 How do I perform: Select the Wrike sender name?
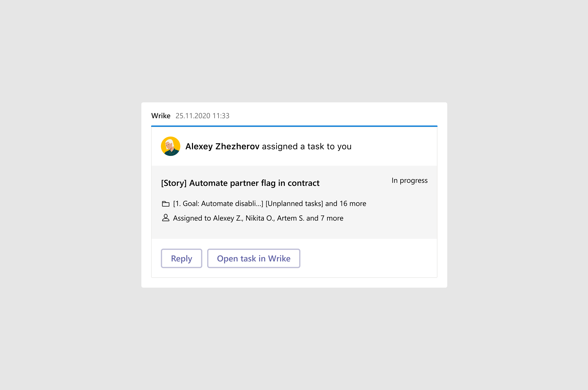[x=161, y=116]
